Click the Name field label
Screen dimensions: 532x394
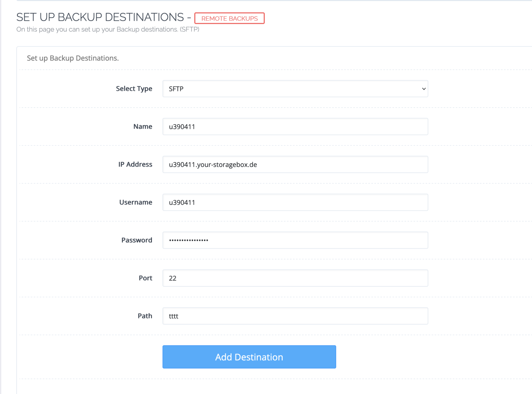click(142, 127)
